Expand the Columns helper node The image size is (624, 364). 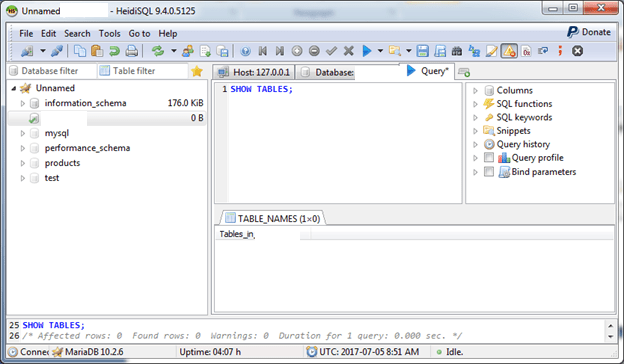click(475, 91)
